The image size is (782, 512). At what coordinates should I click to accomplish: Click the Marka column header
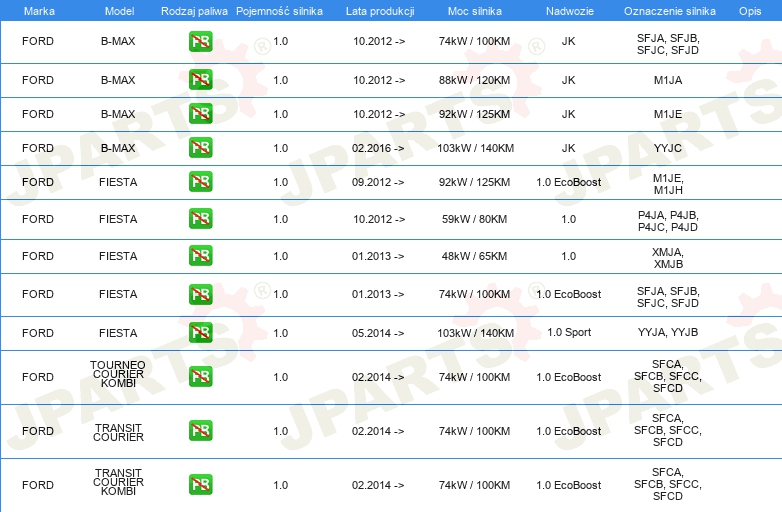[x=38, y=10]
